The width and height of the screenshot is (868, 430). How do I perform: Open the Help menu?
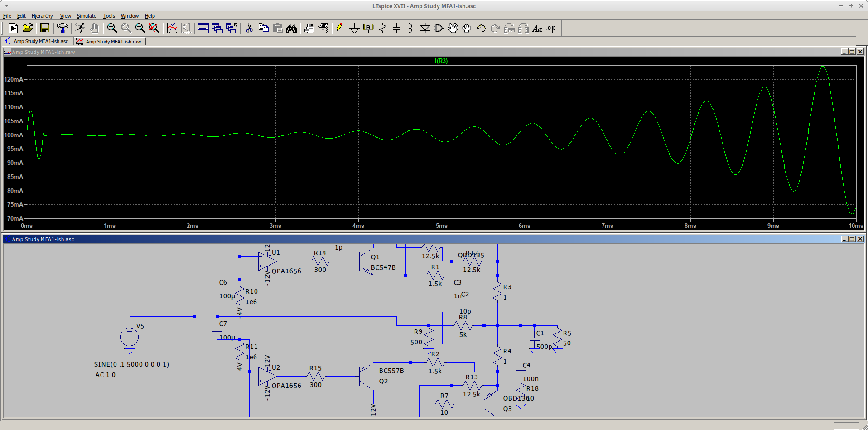[150, 16]
